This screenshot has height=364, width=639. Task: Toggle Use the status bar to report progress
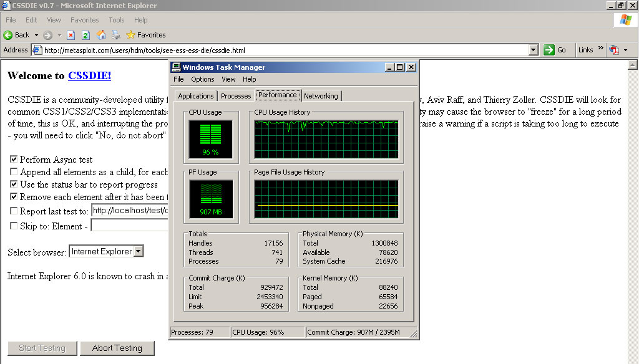point(14,184)
